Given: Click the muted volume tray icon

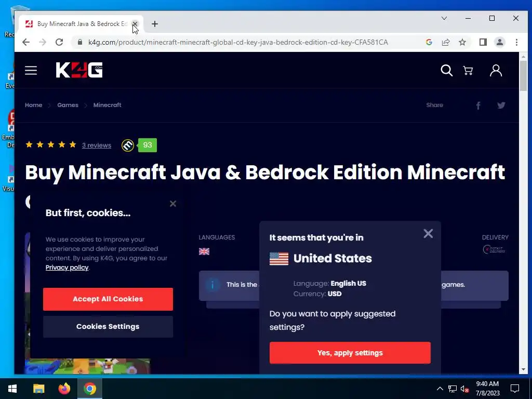Looking at the screenshot, I should click(x=465, y=389).
